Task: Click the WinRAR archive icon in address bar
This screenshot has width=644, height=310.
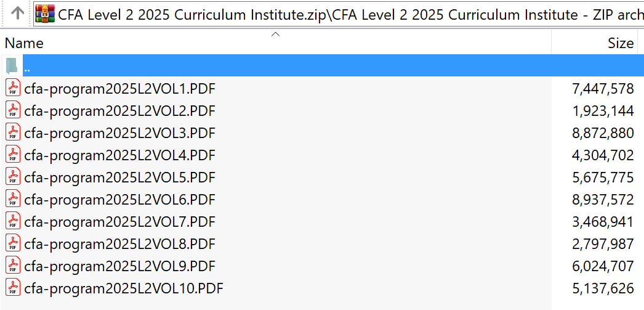Action: coord(44,14)
